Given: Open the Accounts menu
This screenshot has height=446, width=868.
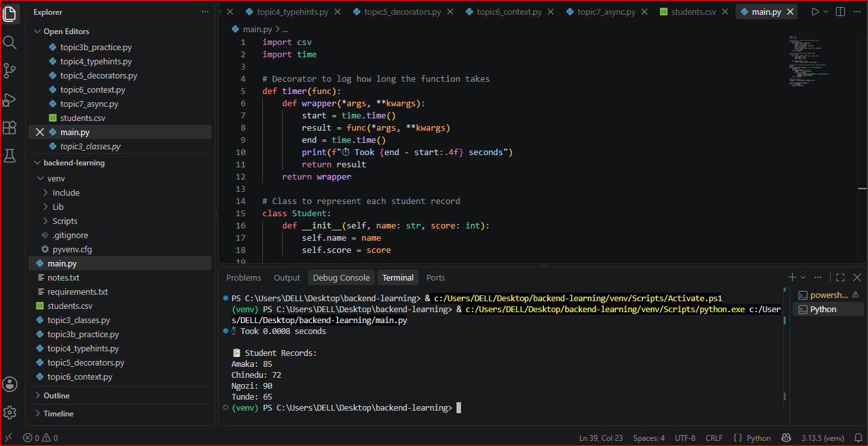Looking at the screenshot, I should tap(10, 384).
